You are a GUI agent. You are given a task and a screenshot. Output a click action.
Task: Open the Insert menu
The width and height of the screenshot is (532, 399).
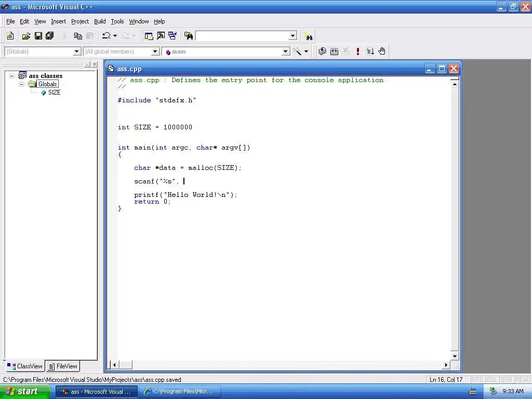[58, 21]
